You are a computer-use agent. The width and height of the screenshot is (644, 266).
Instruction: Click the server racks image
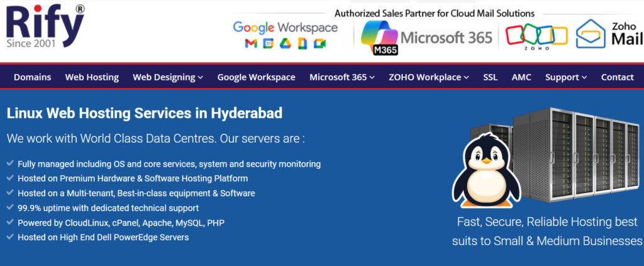pos(575,154)
